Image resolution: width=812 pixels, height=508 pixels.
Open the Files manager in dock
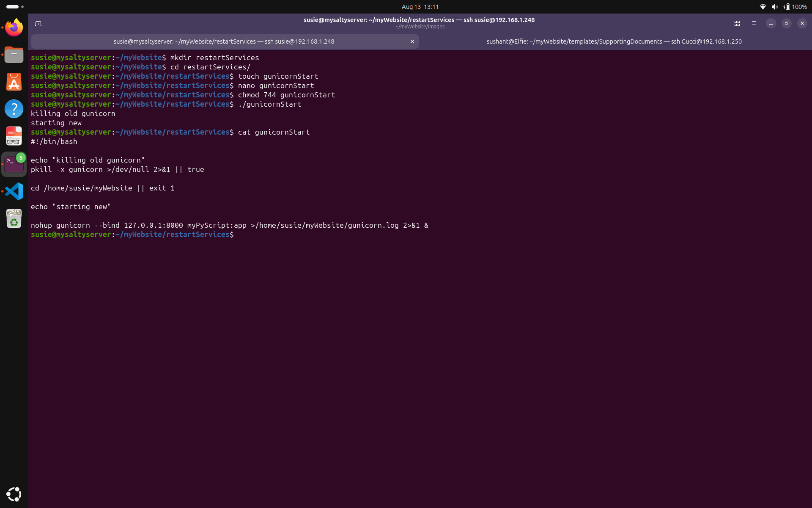tap(14, 55)
